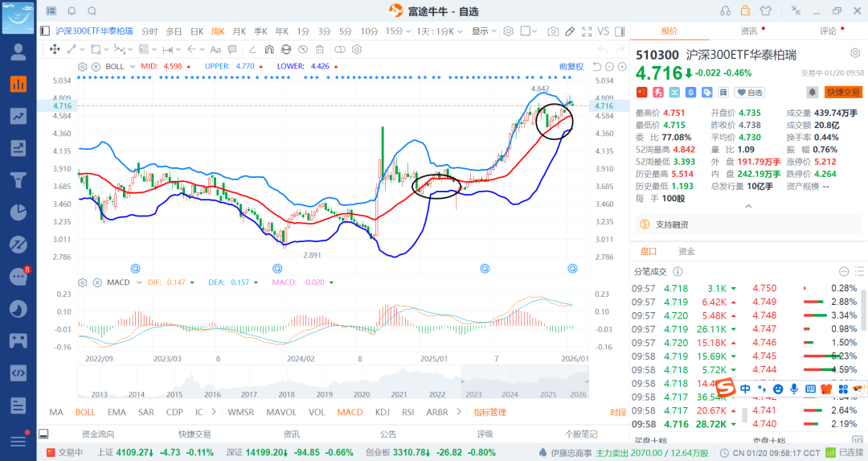
Task: Open user profile in left sidebar
Action: coord(18,52)
